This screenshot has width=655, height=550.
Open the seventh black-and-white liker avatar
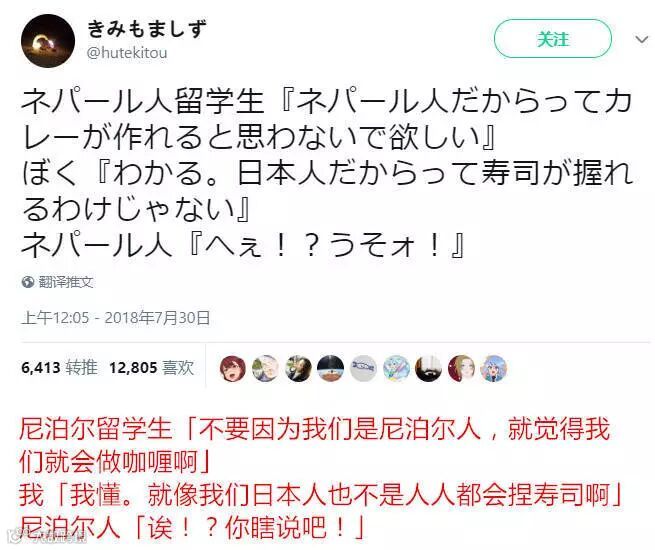429,369
